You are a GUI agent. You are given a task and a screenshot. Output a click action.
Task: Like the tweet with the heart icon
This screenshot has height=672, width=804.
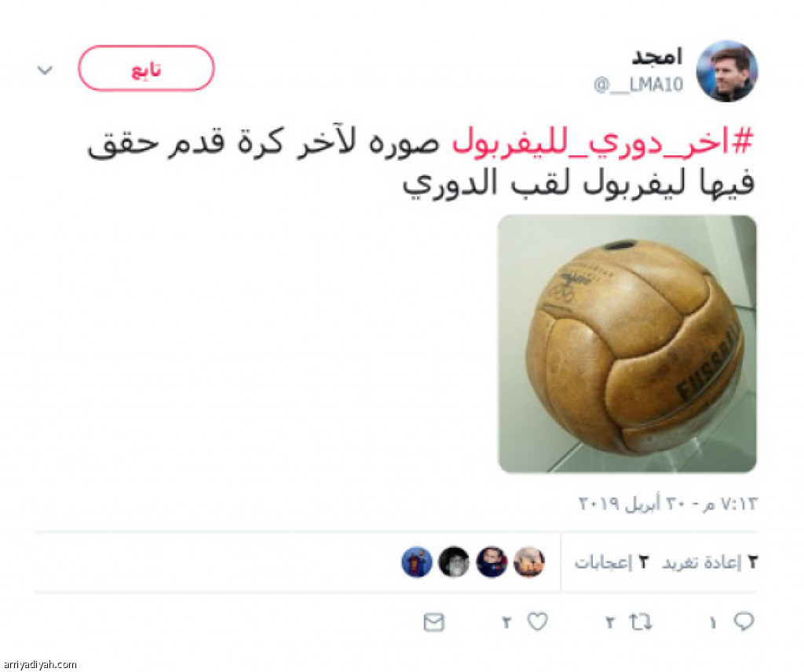(x=538, y=622)
